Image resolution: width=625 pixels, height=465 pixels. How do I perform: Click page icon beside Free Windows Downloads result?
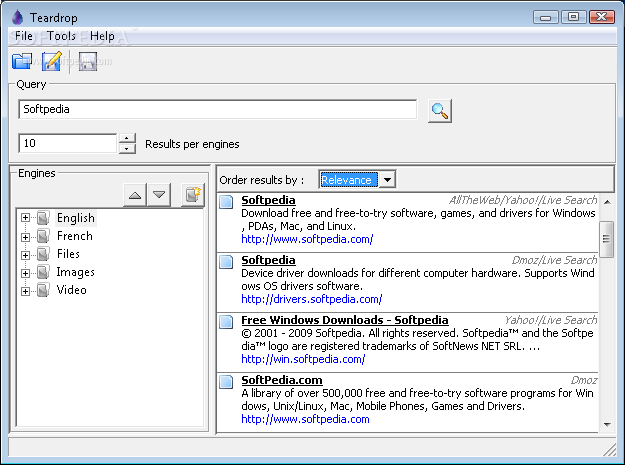(226, 322)
